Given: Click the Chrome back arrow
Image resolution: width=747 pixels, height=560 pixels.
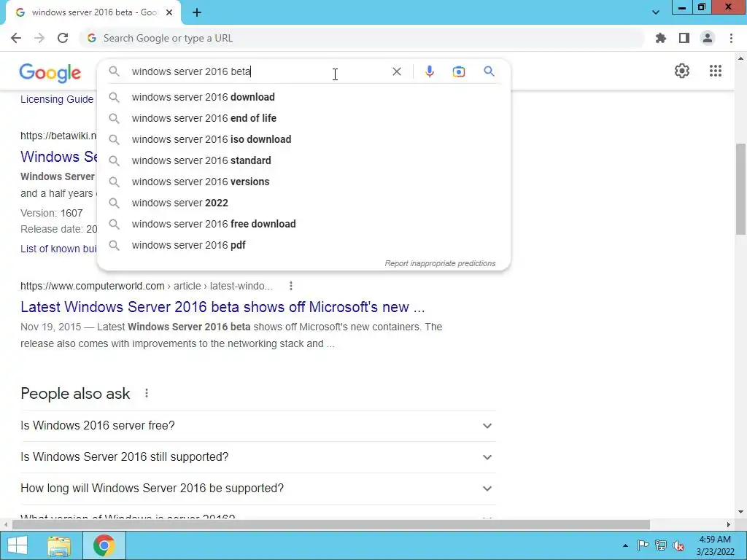Looking at the screenshot, I should point(16,38).
